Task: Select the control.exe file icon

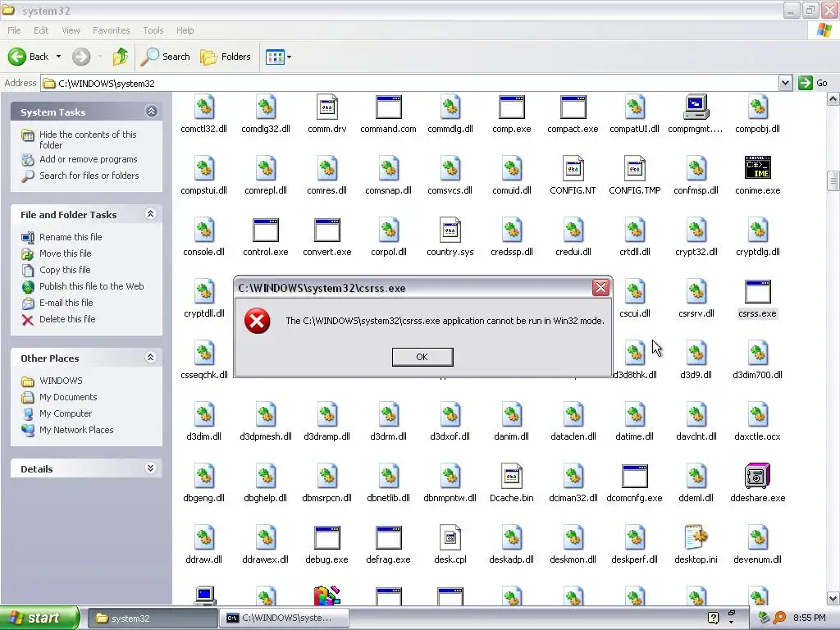Action: pyautogui.click(x=266, y=230)
